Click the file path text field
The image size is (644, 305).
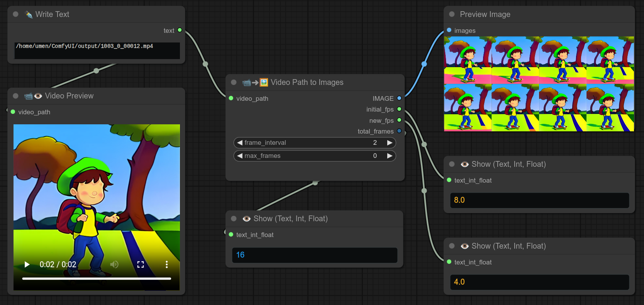tap(97, 51)
